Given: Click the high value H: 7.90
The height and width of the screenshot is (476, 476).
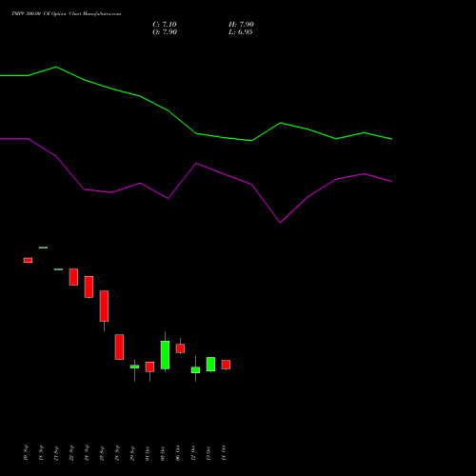Looking at the screenshot, I should click(x=241, y=25).
